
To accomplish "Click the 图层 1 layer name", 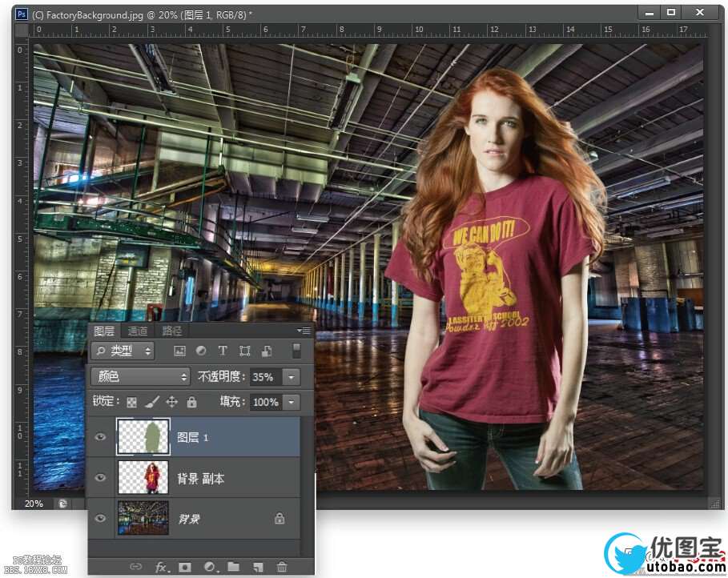I will coord(193,437).
